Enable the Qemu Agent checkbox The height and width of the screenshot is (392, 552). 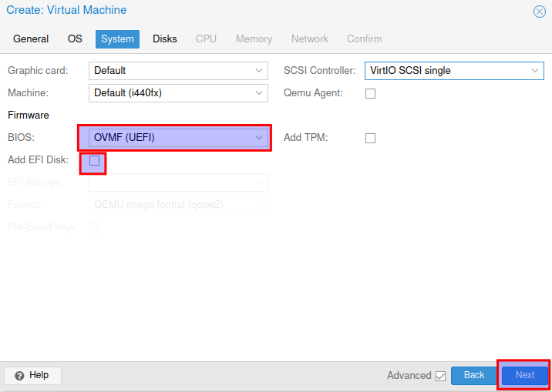370,93
